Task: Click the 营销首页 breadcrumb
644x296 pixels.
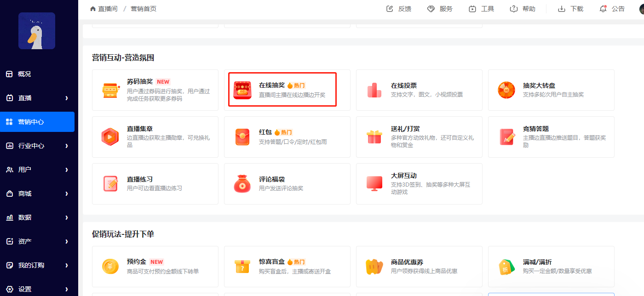Action: click(144, 9)
